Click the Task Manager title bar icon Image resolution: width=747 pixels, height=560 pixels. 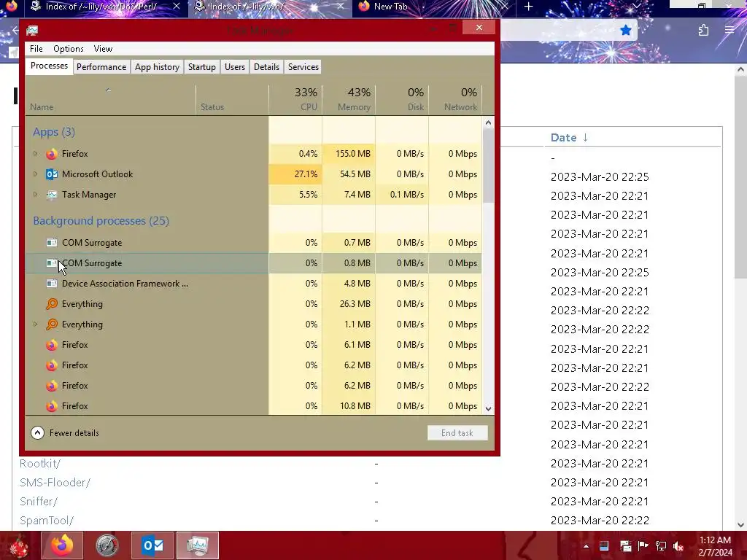32,31
